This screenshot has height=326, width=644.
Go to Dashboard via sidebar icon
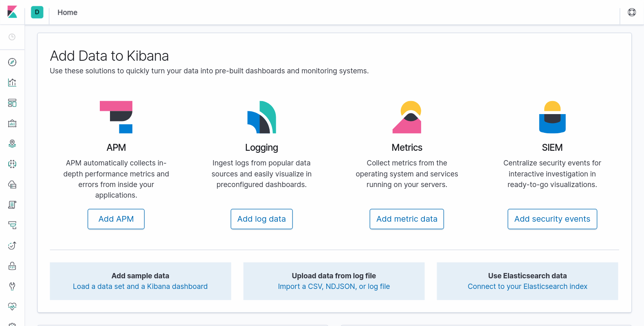coord(12,103)
